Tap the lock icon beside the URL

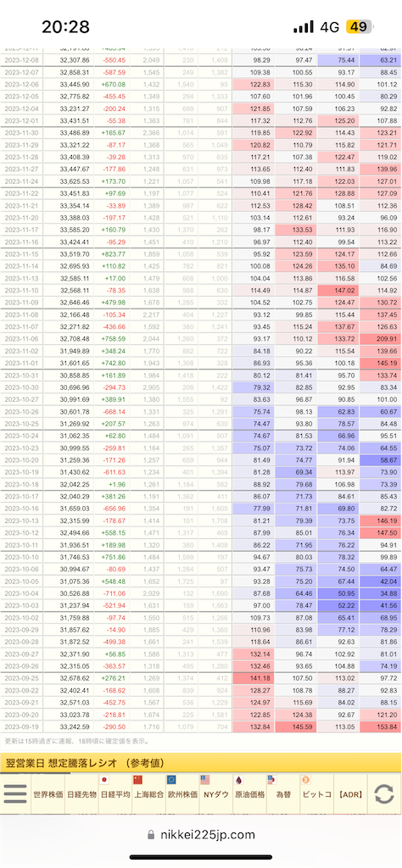151,835
